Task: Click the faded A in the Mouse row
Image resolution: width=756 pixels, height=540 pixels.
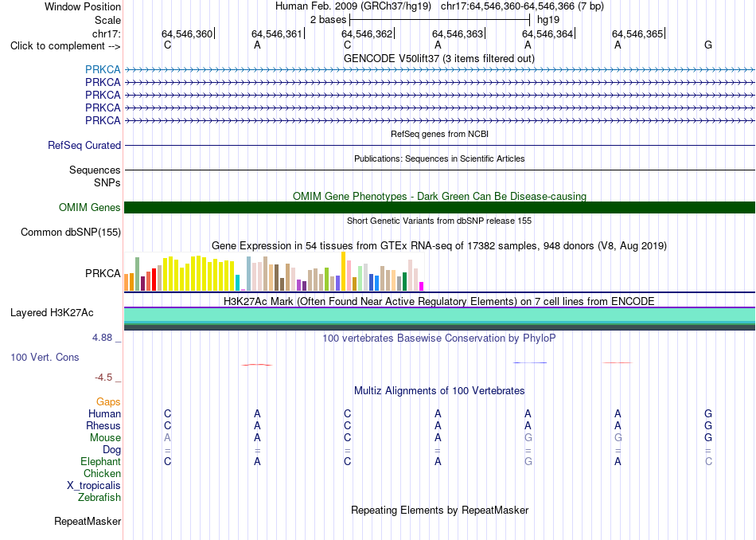Action: (x=167, y=438)
